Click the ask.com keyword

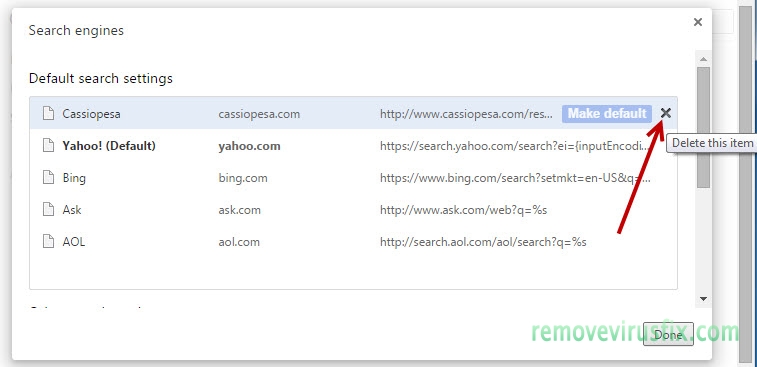tap(239, 210)
